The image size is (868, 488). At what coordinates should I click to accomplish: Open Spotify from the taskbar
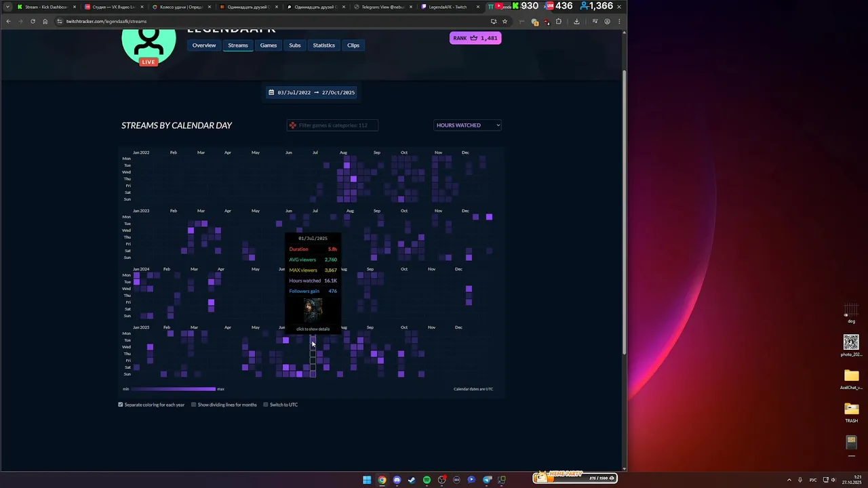pyautogui.click(x=427, y=480)
